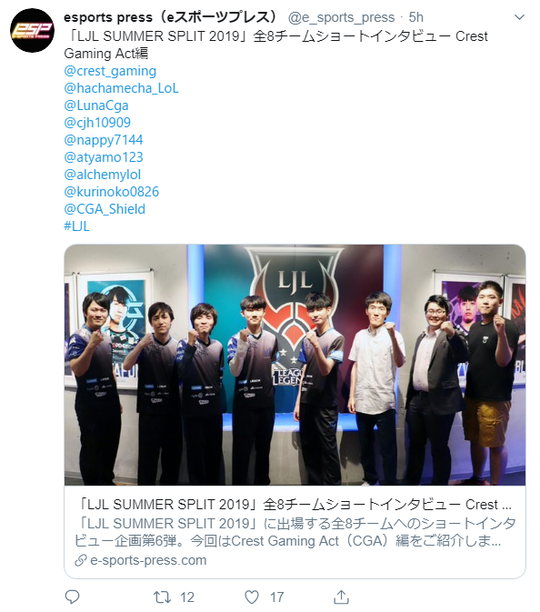
Task: Open the esports press profile avatar
Action: [32, 30]
